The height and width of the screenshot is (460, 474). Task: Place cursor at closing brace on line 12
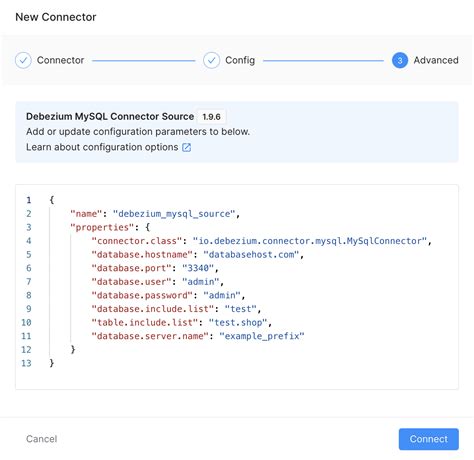(x=73, y=349)
